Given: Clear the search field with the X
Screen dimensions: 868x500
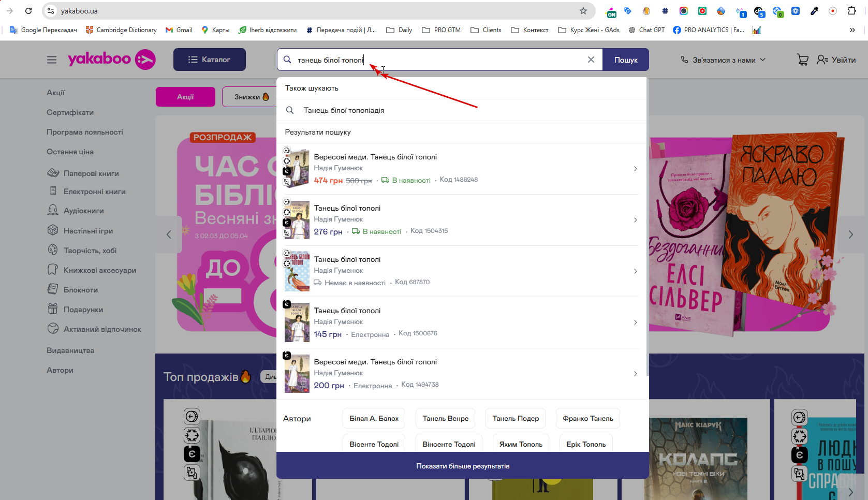Looking at the screenshot, I should point(591,60).
